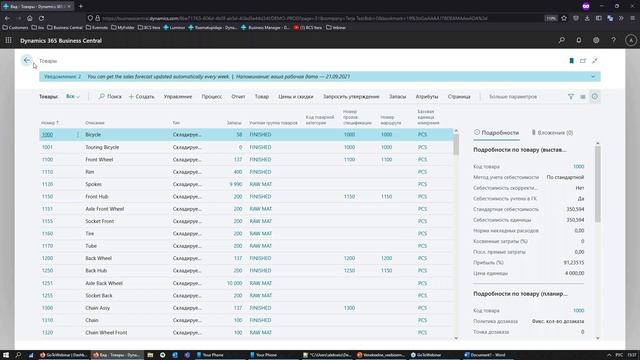Open the Процесс menu

[211, 97]
